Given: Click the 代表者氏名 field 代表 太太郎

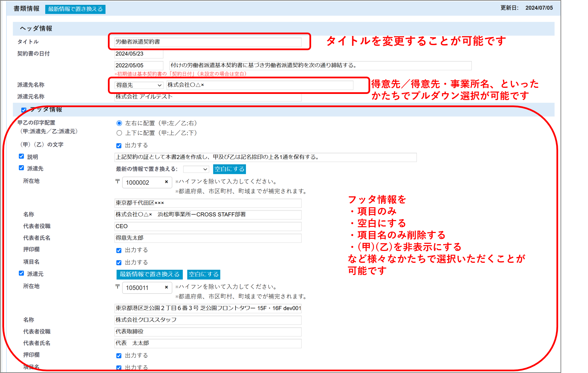Looking at the screenshot, I should coord(208,343).
